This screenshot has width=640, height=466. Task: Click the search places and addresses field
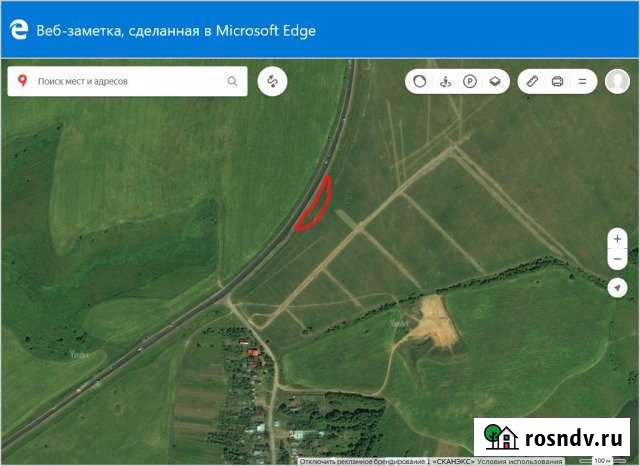click(x=128, y=81)
